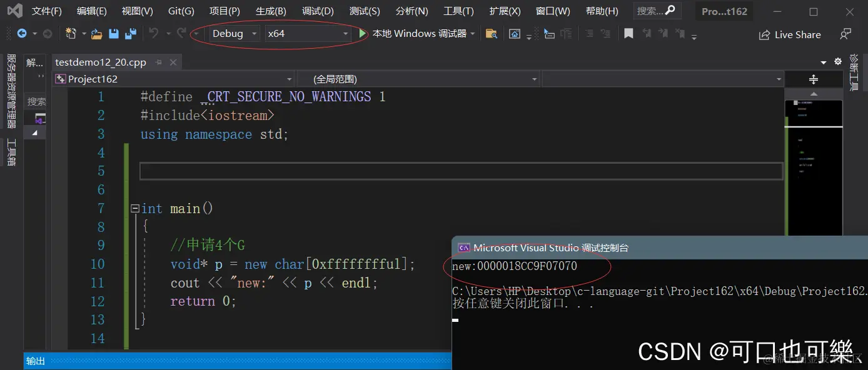Open the redo history dropdown arrow
Image resolution: width=868 pixels, height=370 pixels.
(196, 34)
